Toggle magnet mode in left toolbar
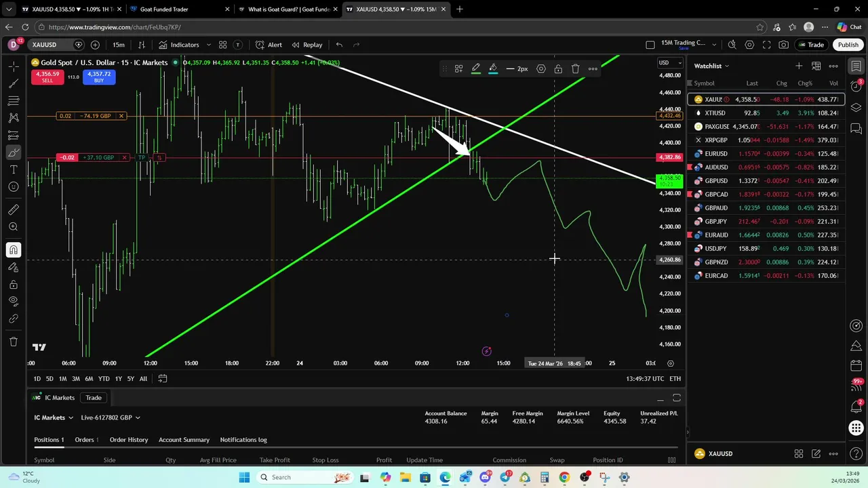 [x=14, y=250]
